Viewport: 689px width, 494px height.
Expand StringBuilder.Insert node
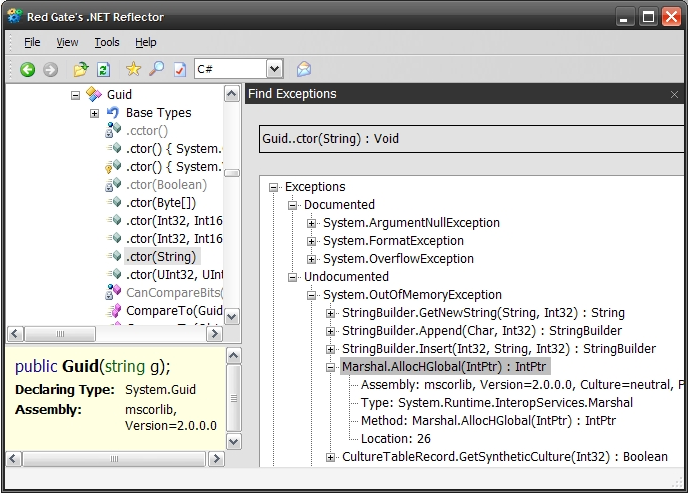tap(330, 350)
